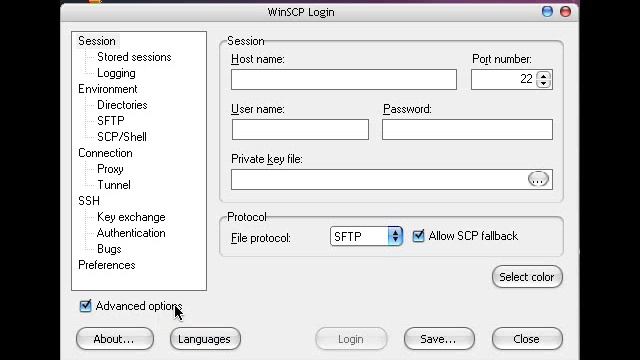Open the About dialog
This screenshot has height=360, width=640.
115,339
